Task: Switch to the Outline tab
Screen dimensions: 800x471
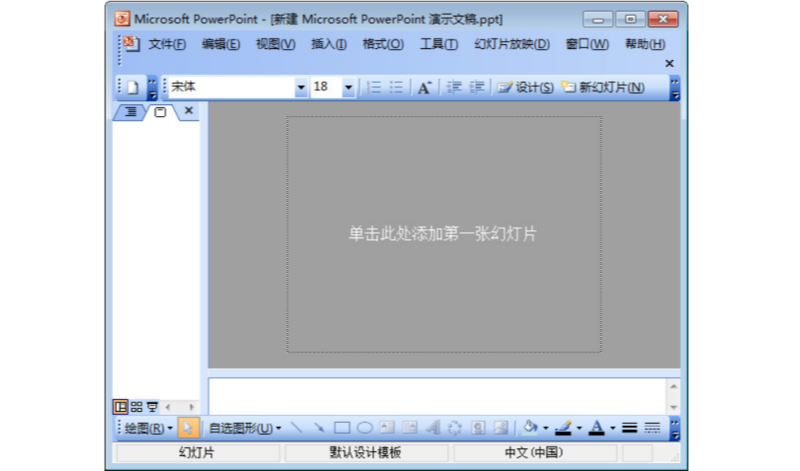Action: coord(131,111)
